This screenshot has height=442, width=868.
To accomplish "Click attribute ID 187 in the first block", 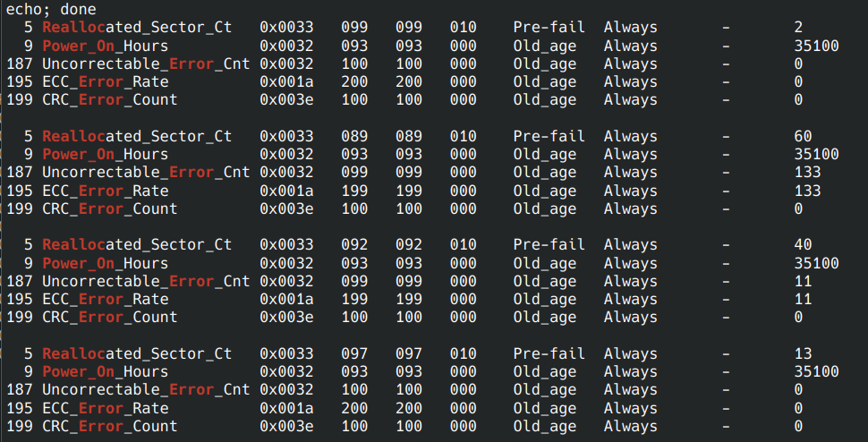I will 20,64.
